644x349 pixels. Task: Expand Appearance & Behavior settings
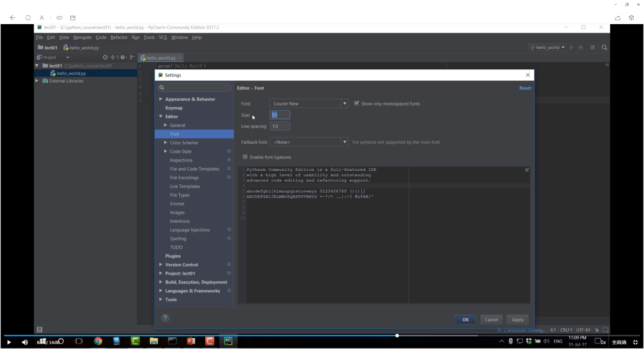pos(161,99)
